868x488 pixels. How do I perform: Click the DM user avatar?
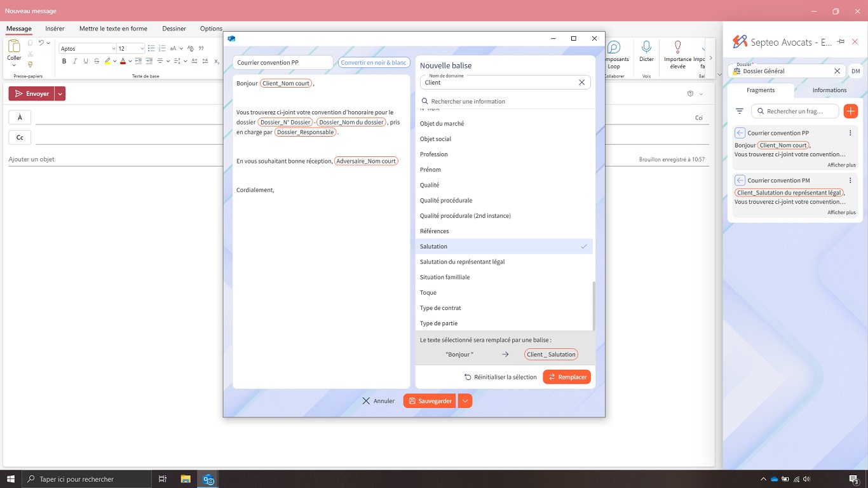tap(856, 71)
